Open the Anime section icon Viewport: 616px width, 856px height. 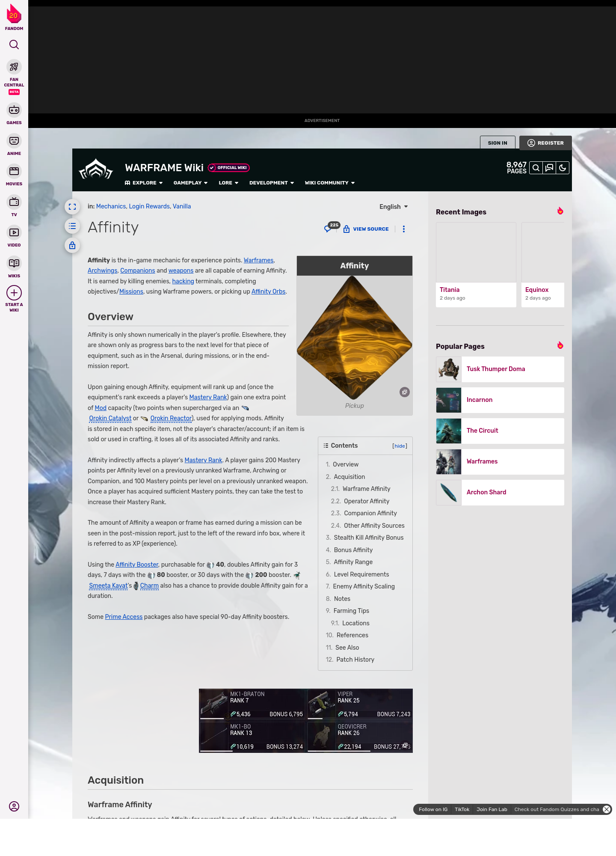pos(14,141)
